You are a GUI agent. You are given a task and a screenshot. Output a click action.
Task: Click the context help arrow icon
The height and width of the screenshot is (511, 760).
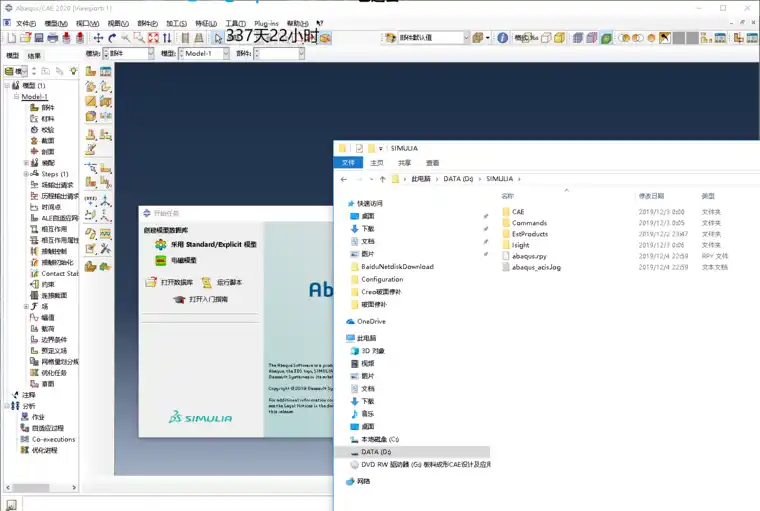[x=320, y=23]
